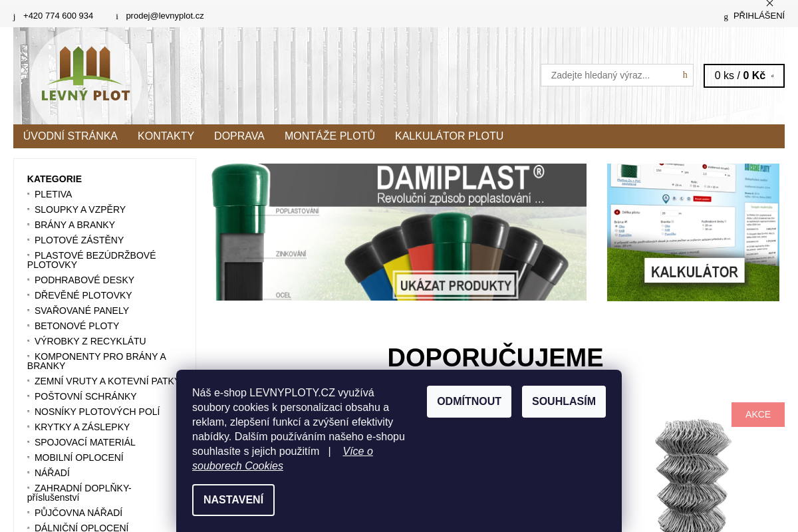The height and width of the screenshot is (532, 798).
Task: Open PŘIHLÁŠENÍ login link
Action: pyautogui.click(x=759, y=15)
